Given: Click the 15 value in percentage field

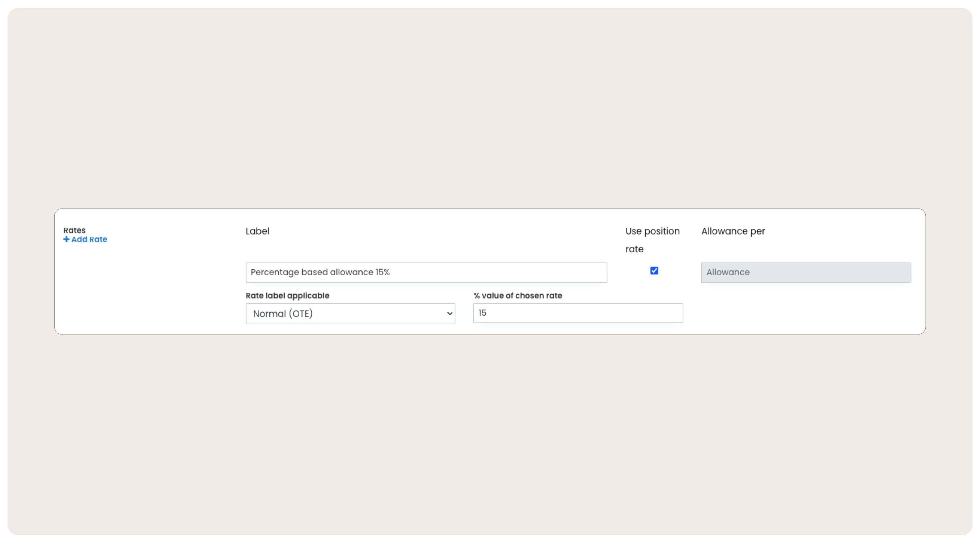Looking at the screenshot, I should pyautogui.click(x=482, y=313).
